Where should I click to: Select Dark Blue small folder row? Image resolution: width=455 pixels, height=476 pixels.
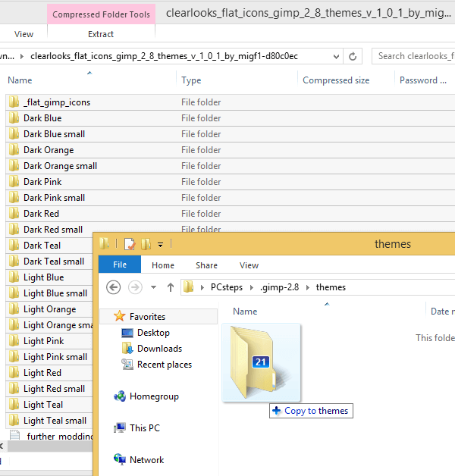point(230,134)
